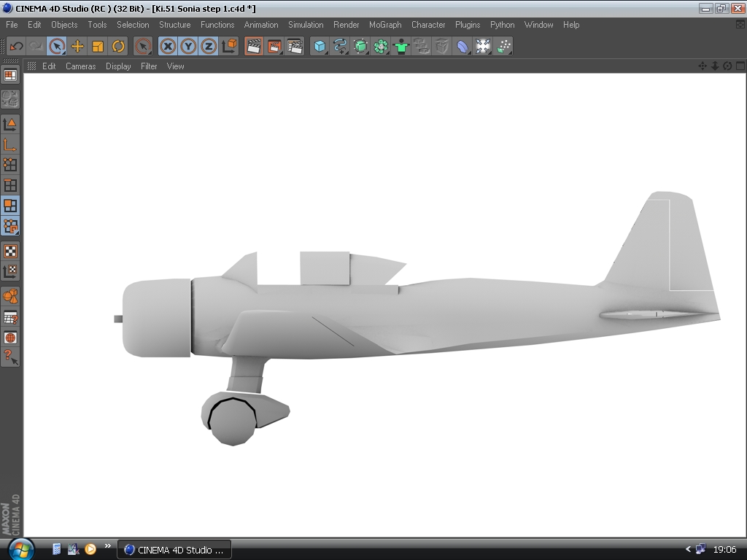
Task: Toggle the Y axis lock
Action: pos(188,47)
